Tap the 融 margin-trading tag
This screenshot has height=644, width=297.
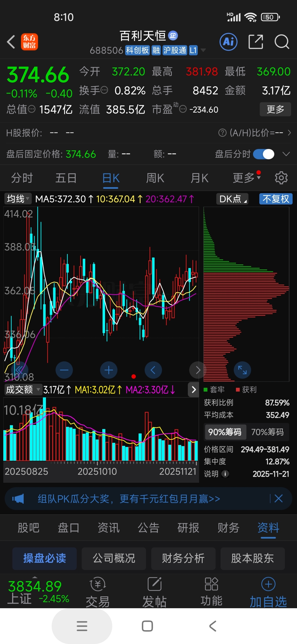156,50
